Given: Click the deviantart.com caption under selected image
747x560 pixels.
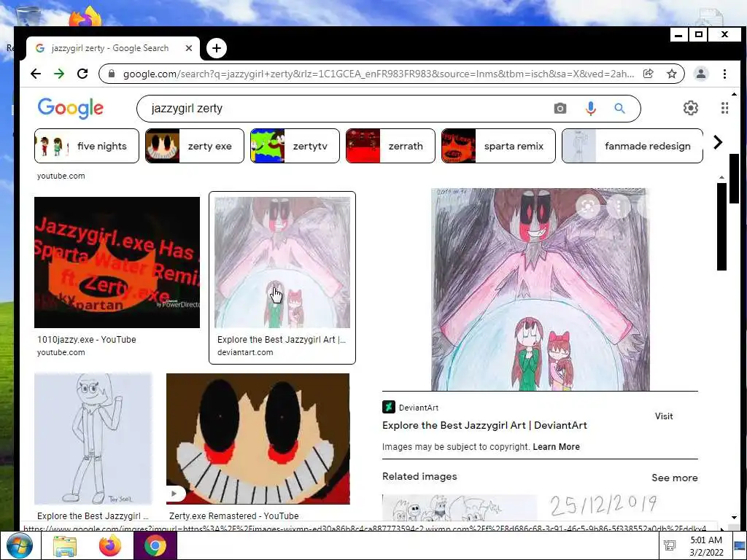Looking at the screenshot, I should click(245, 352).
